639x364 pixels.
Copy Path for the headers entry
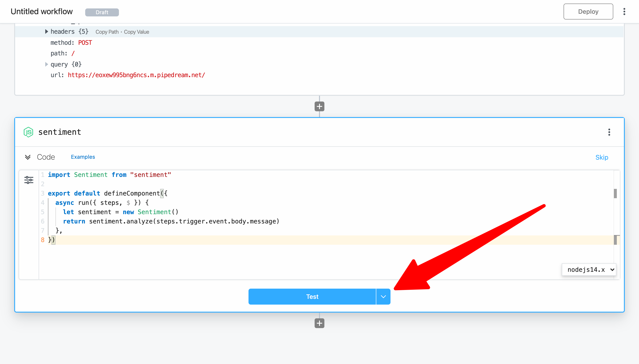107,32
